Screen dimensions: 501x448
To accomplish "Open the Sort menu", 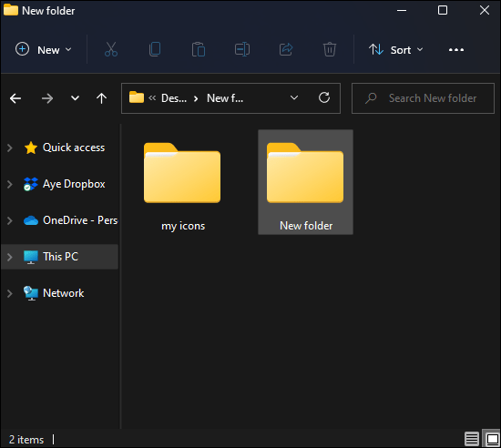I will click(396, 50).
